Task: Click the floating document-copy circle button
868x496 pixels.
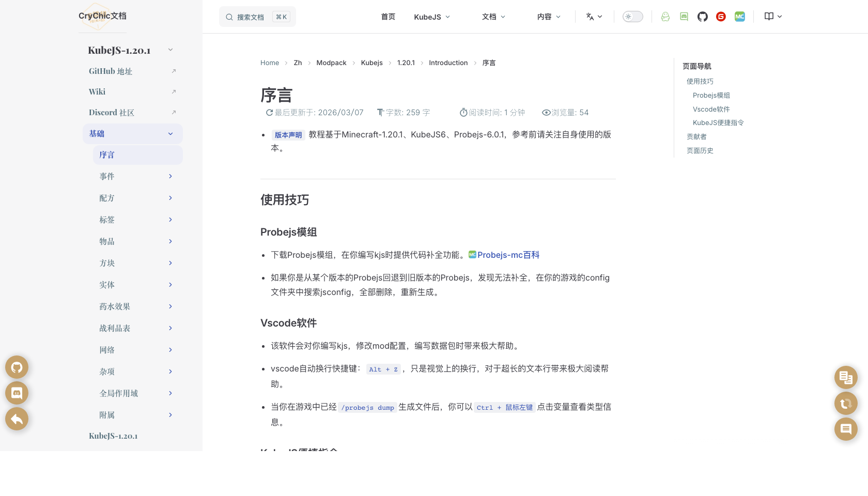Action: click(846, 377)
